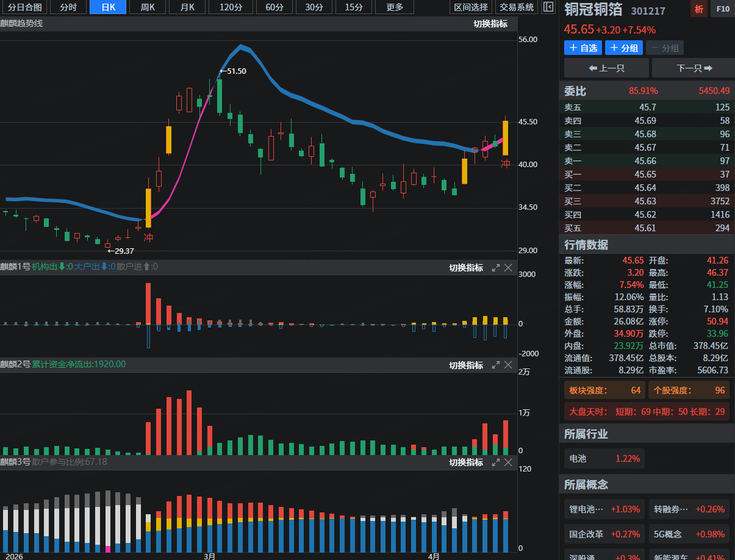Add stock to watchlist with 自选
Viewport: 735px width, 560px height.
583,48
